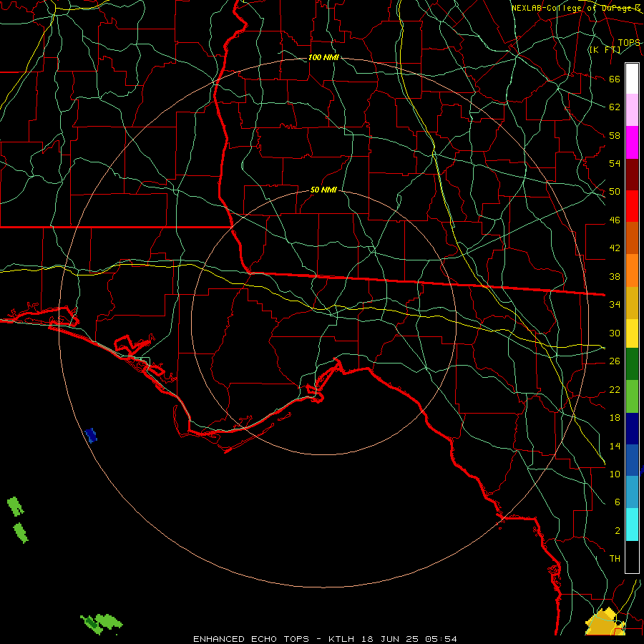Select the 26 legend value
The height and width of the screenshot is (644, 644).
tap(615, 361)
